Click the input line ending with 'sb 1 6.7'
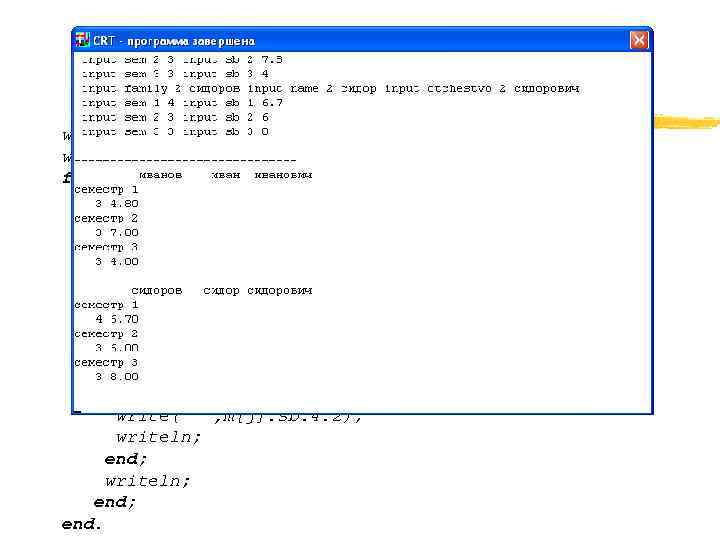Image resolution: width=720 pixels, height=540 pixels. 182,103
